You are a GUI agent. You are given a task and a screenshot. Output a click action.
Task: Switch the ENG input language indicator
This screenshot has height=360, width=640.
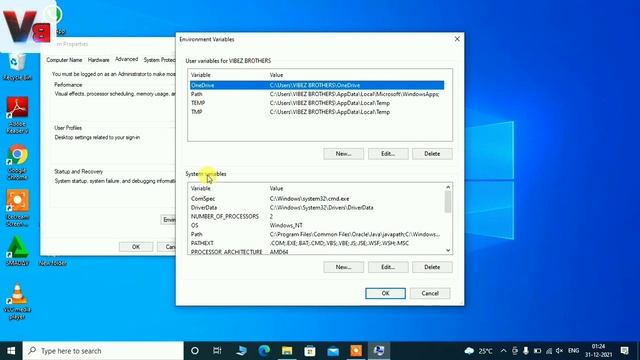pos(573,351)
